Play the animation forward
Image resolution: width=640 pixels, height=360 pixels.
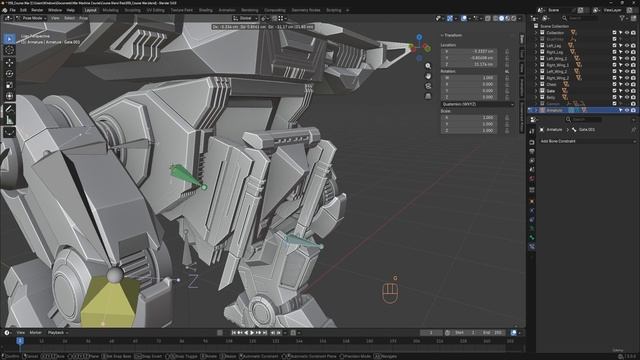pos(252,333)
